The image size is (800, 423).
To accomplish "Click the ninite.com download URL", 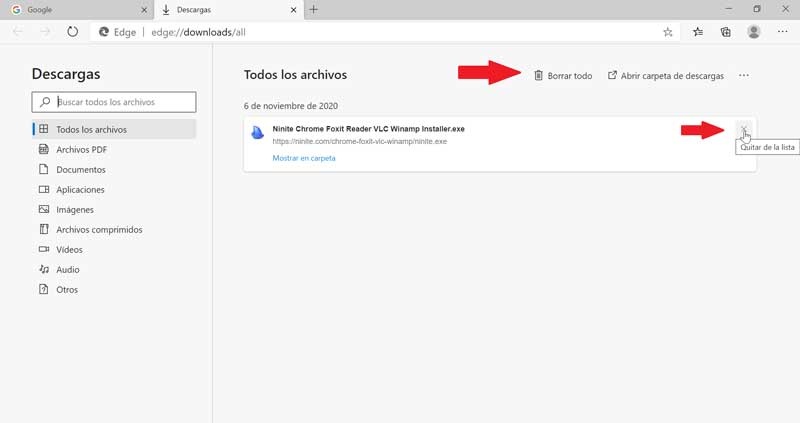I will (x=360, y=141).
